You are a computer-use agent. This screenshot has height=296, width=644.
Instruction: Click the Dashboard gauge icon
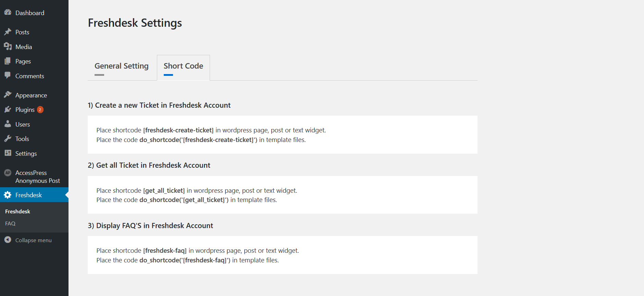coord(8,12)
